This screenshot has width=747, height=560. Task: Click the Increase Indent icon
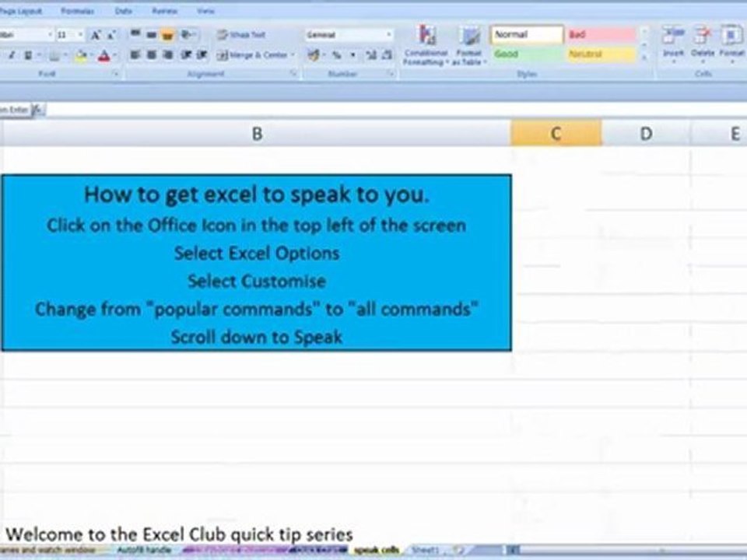(x=202, y=55)
